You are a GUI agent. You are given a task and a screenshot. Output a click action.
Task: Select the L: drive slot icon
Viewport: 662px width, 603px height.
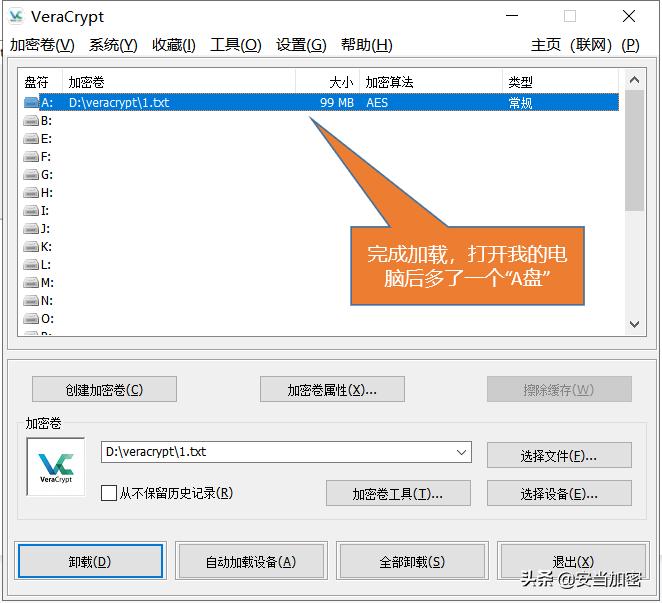point(31,265)
